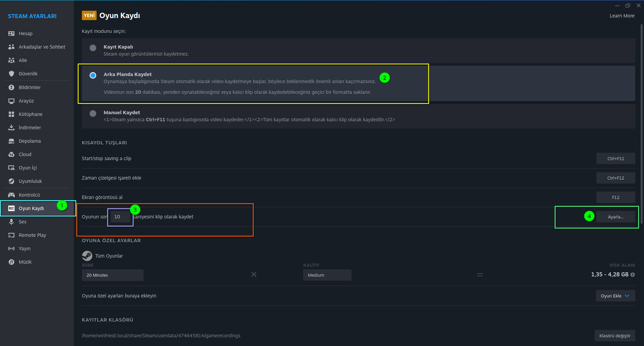This screenshot has width=644, height=346.
Task: Click the vertical scrollbar on the right
Action: tap(642, 124)
